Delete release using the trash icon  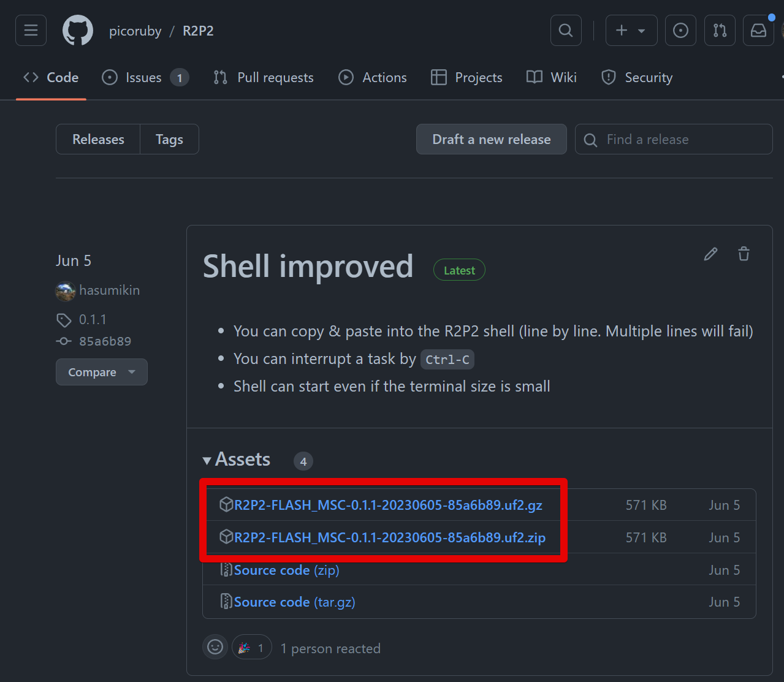(744, 254)
